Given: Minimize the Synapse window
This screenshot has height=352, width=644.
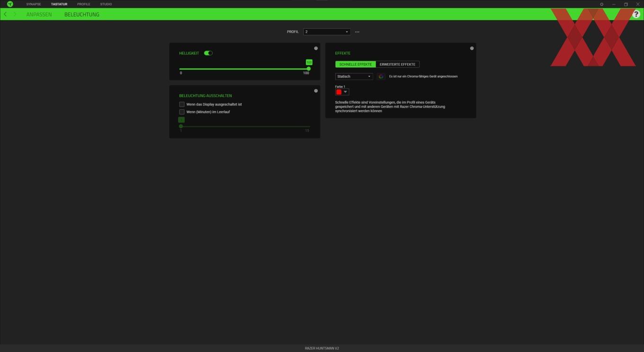Looking at the screenshot, I should tap(614, 4).
